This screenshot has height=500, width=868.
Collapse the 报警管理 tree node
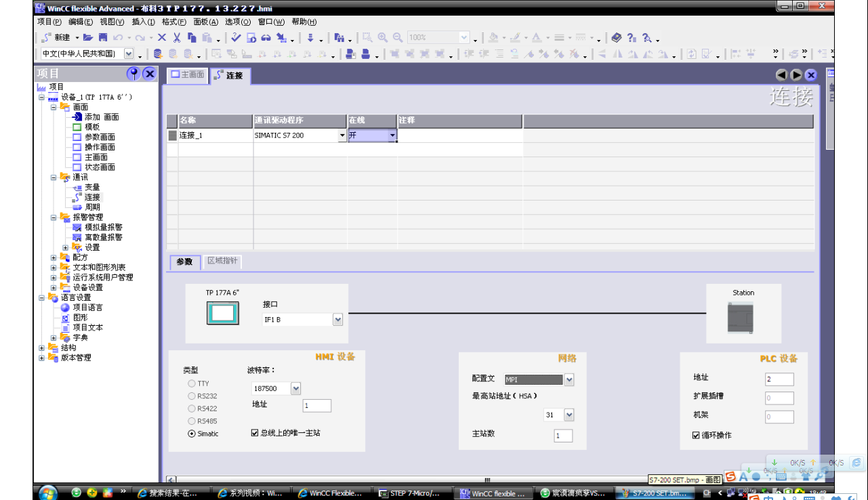(54, 217)
